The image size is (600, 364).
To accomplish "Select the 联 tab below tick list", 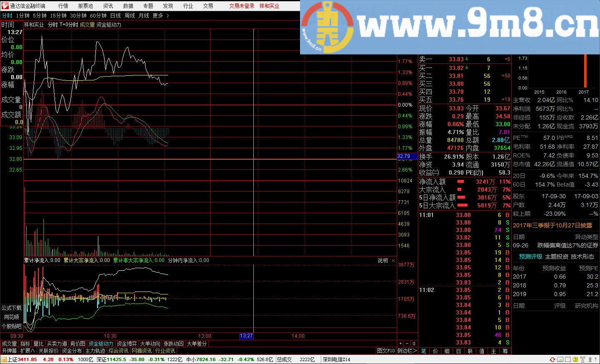I will (x=470, y=351).
